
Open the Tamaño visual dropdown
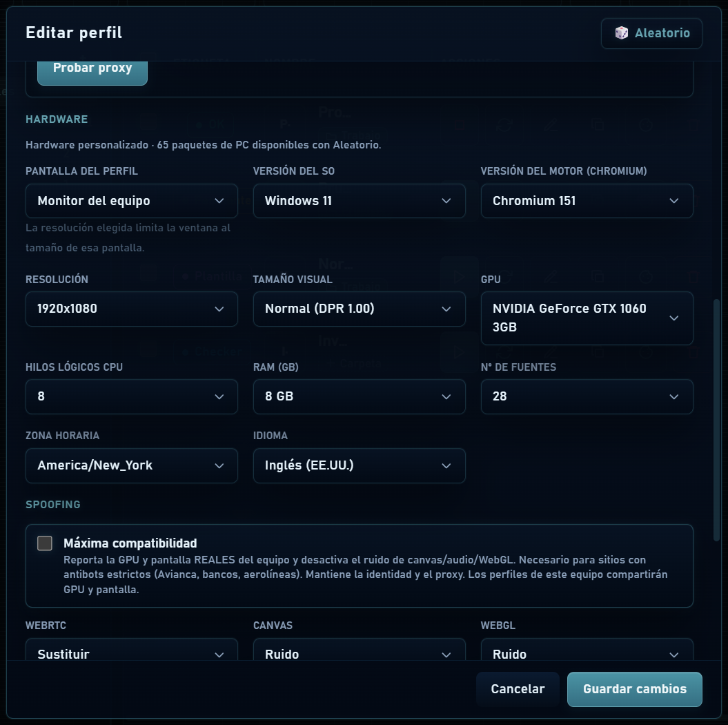click(x=360, y=309)
